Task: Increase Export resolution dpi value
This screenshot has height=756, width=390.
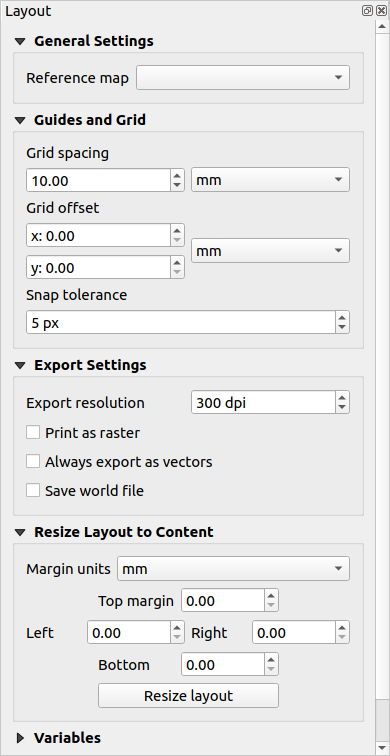Action: tap(342, 397)
